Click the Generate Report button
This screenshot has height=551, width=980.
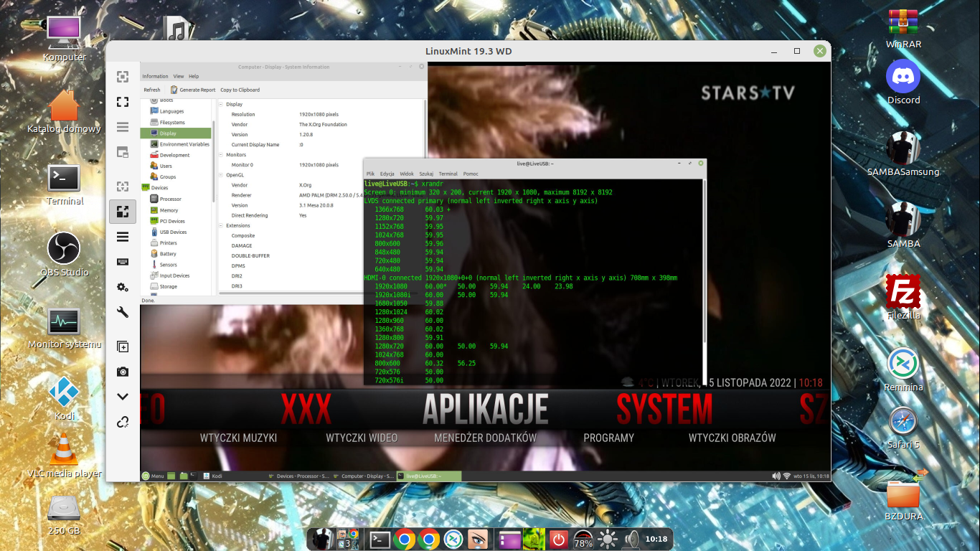(192, 90)
